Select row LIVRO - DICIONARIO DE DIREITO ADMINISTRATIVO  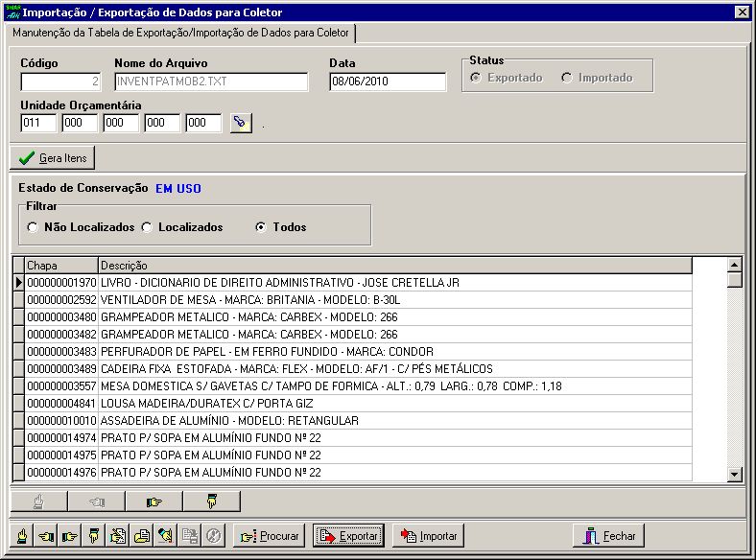(359, 283)
